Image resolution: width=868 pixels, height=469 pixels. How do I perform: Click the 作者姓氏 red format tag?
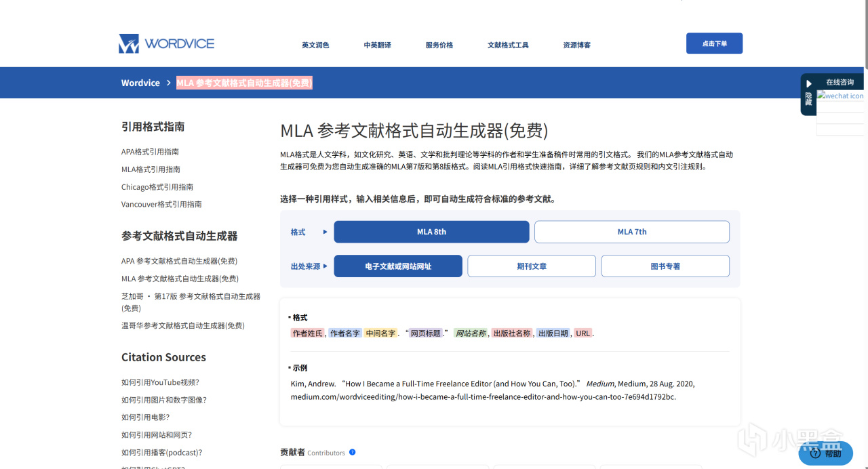(307, 333)
